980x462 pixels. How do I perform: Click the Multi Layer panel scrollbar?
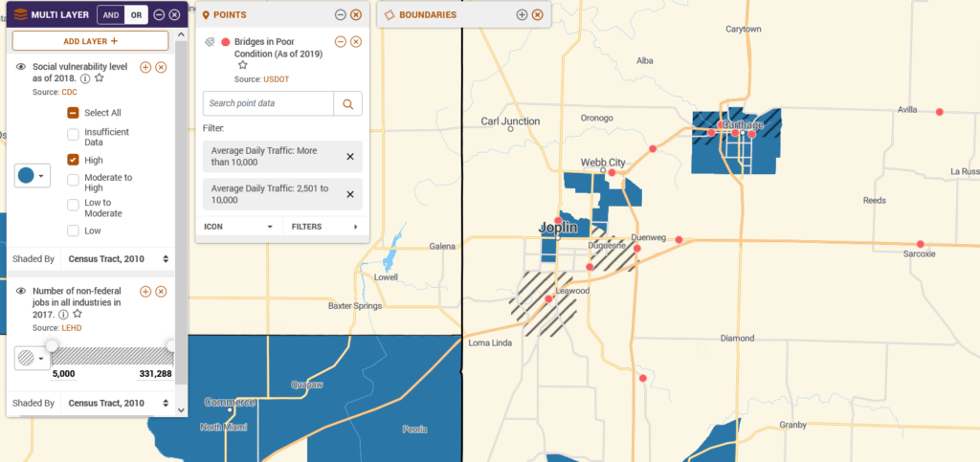(x=181, y=212)
